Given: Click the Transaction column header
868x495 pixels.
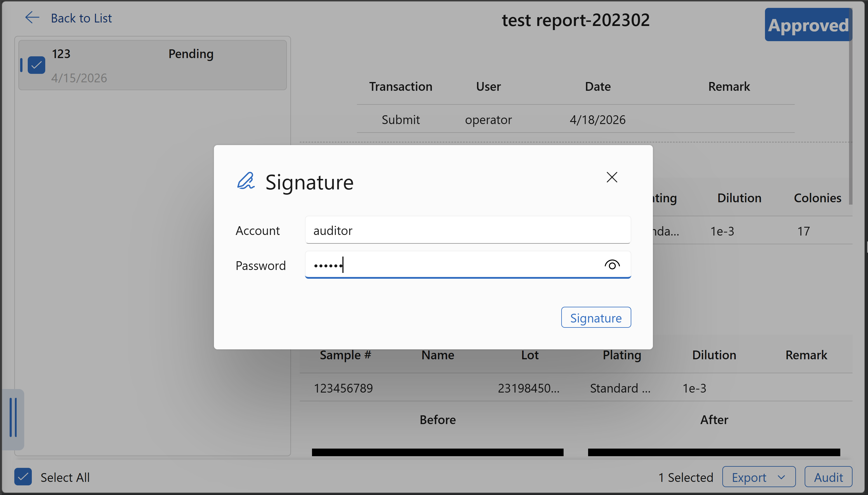Looking at the screenshot, I should pyautogui.click(x=401, y=86).
